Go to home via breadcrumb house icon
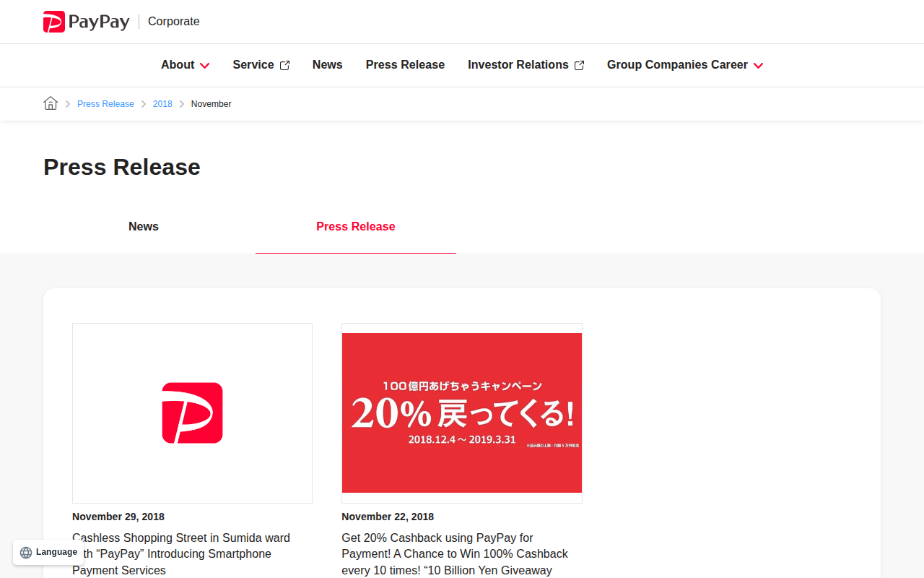Viewport: 924px width, 578px height. (x=51, y=103)
